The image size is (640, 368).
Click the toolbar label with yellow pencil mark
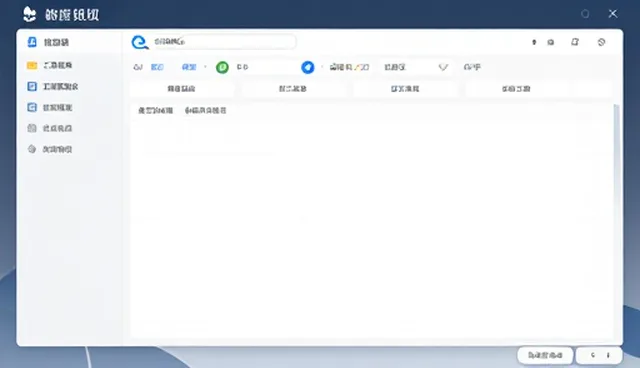point(349,67)
